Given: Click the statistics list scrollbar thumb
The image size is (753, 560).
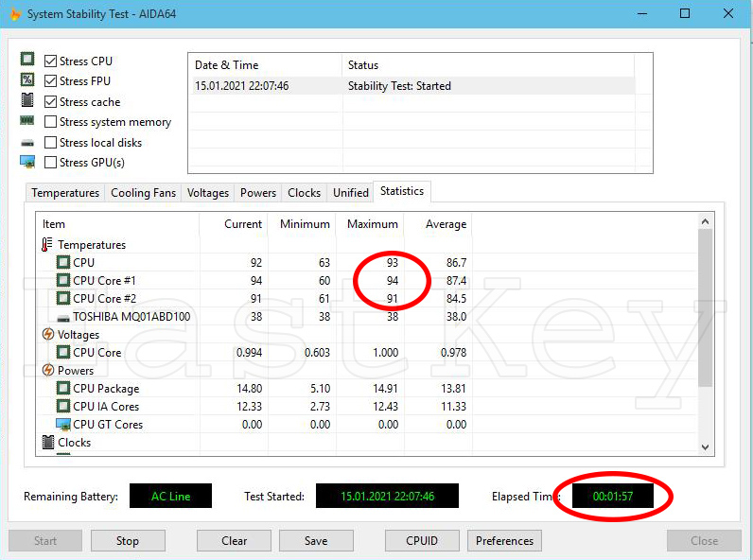Looking at the screenshot, I should coord(705,307).
